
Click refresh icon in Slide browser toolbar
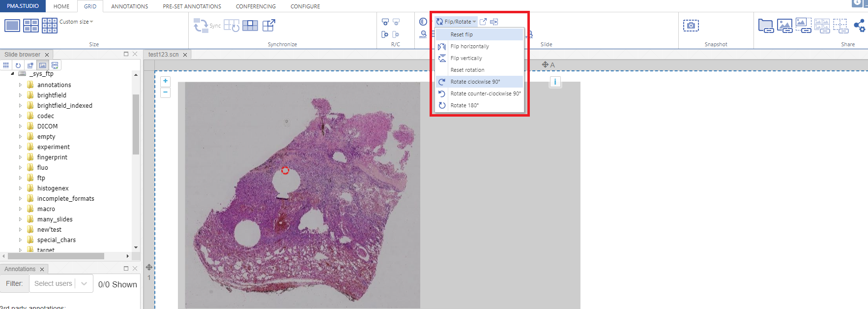(18, 65)
